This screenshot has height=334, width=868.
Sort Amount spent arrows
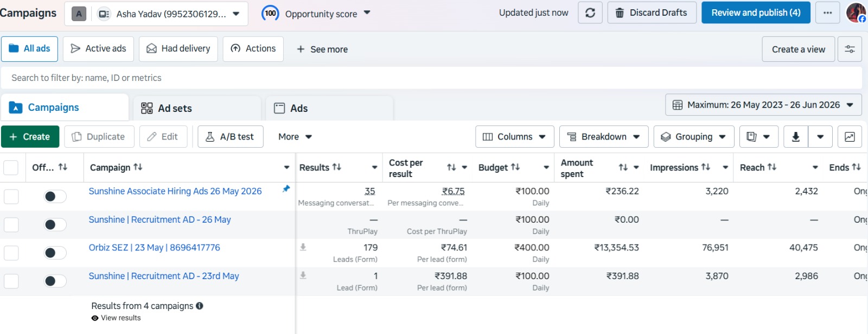click(623, 168)
